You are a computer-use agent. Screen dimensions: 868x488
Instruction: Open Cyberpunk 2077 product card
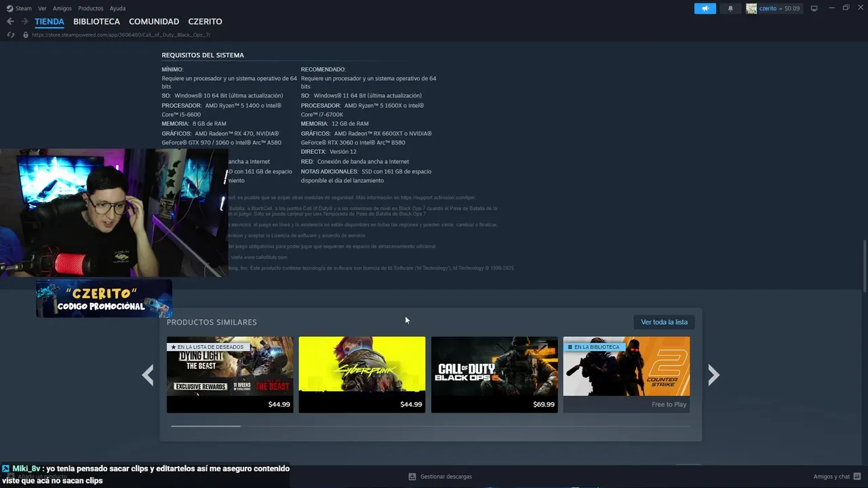(x=362, y=374)
